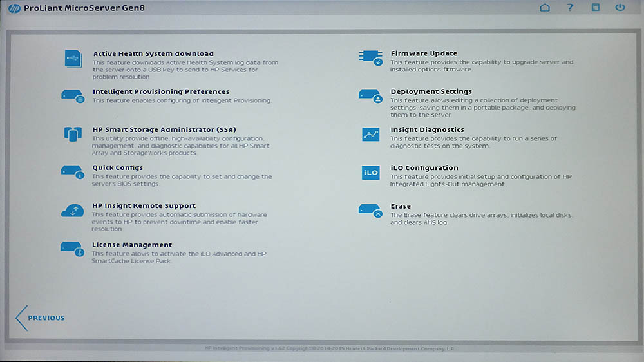Open iLO Configuration title
The image size is (644, 362).
pyautogui.click(x=424, y=168)
